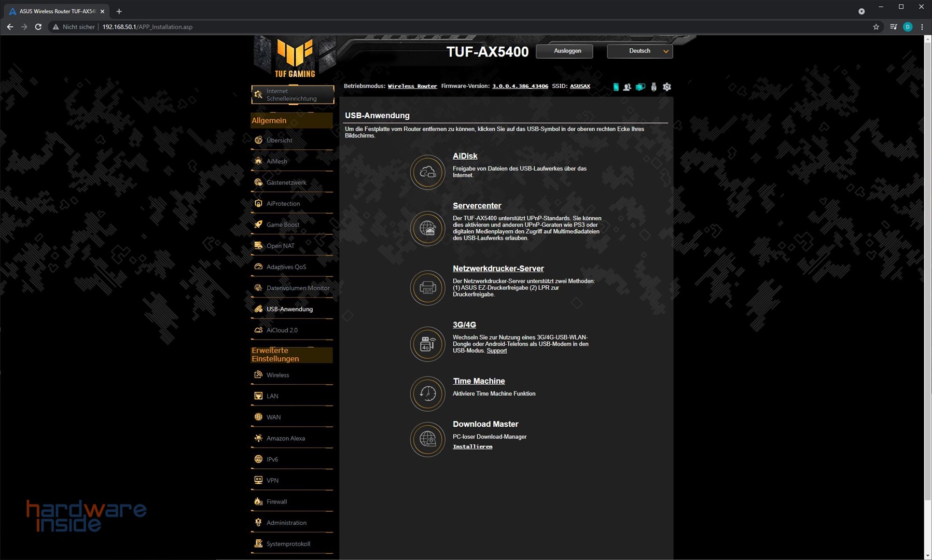Select Adaptives QoS menu item
Screen dimensions: 932x560
coord(286,267)
